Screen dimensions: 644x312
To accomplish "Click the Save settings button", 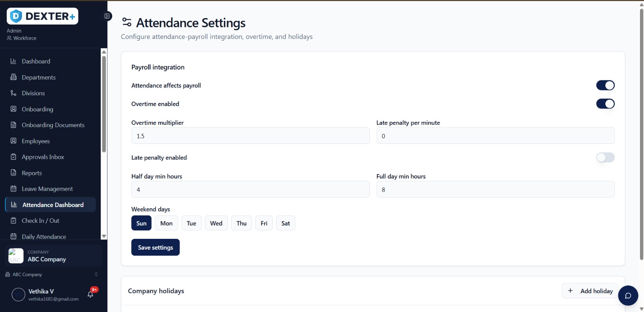I will tap(155, 247).
